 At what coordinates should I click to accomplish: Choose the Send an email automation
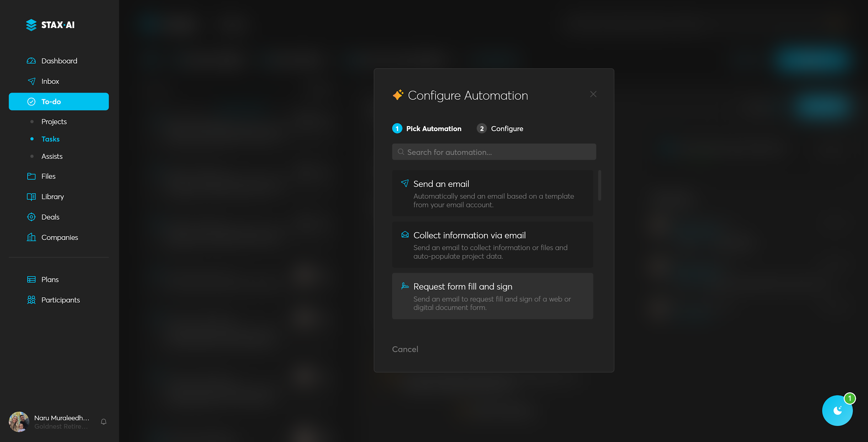[x=492, y=193]
